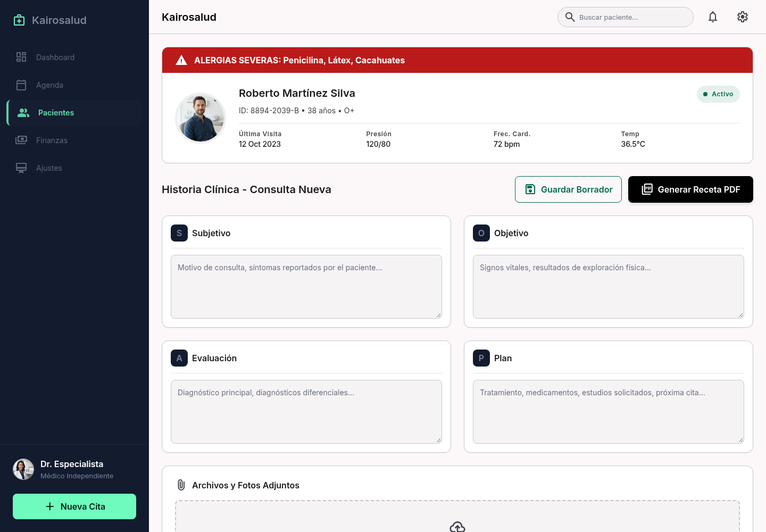Image resolution: width=766 pixels, height=532 pixels.
Task: Open settings gear in top bar
Action: click(x=743, y=17)
